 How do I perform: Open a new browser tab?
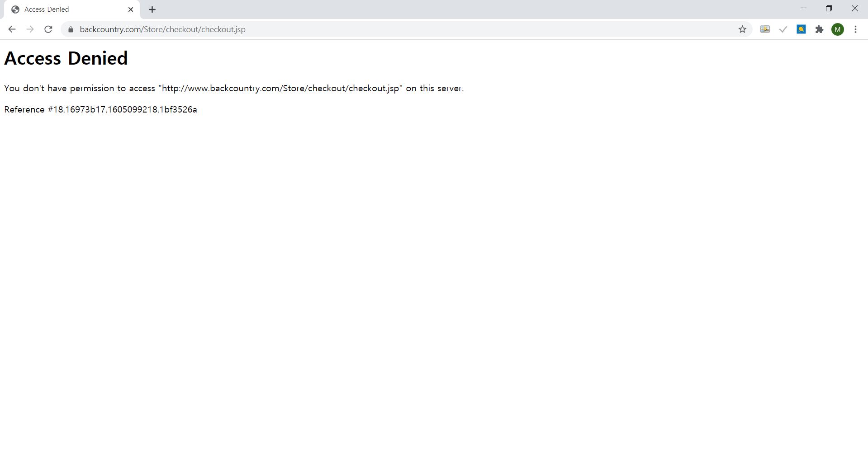tap(152, 9)
